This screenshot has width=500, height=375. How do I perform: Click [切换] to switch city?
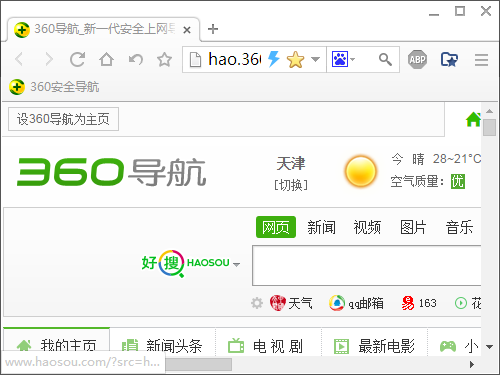(x=291, y=185)
